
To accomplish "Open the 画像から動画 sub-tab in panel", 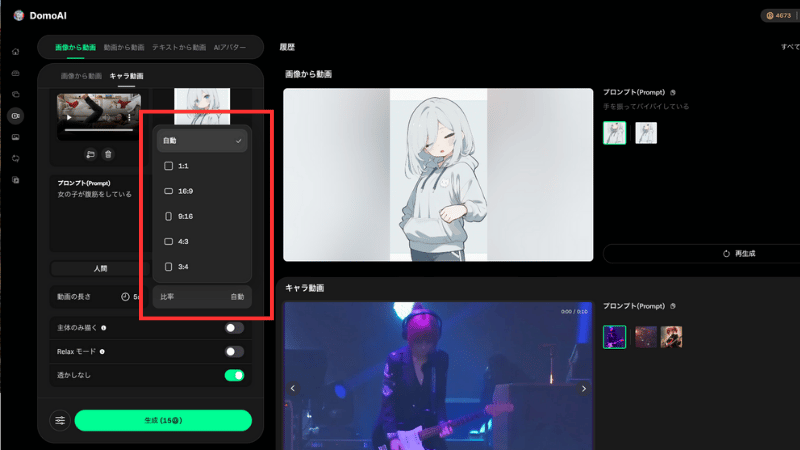I will coord(81,76).
